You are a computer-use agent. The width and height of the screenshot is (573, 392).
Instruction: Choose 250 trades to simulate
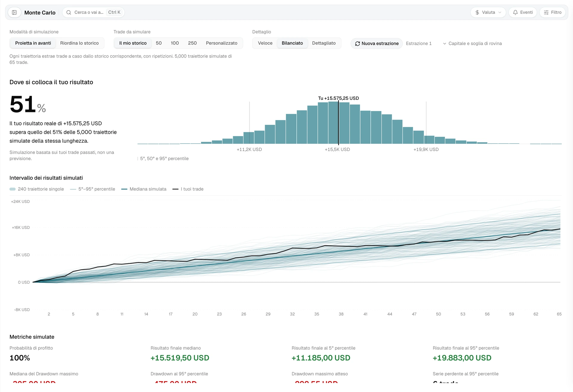(x=192, y=43)
